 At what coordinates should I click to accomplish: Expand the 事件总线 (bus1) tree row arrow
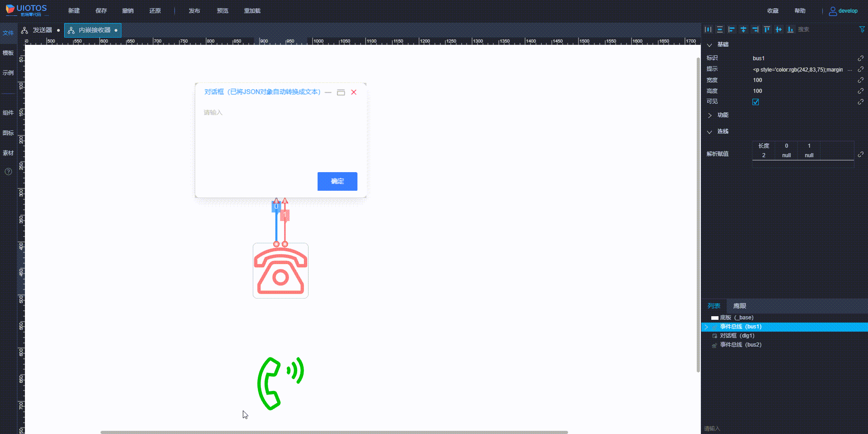point(706,327)
